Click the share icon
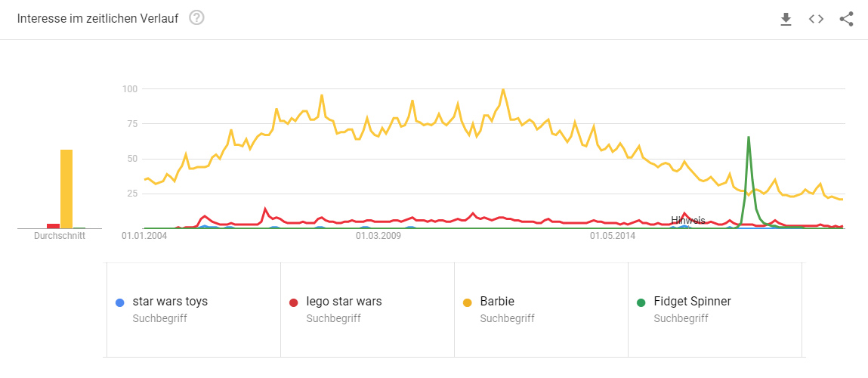 tap(846, 19)
